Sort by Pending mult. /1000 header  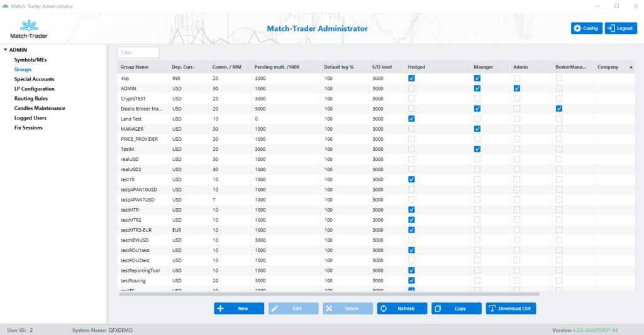[286, 67]
